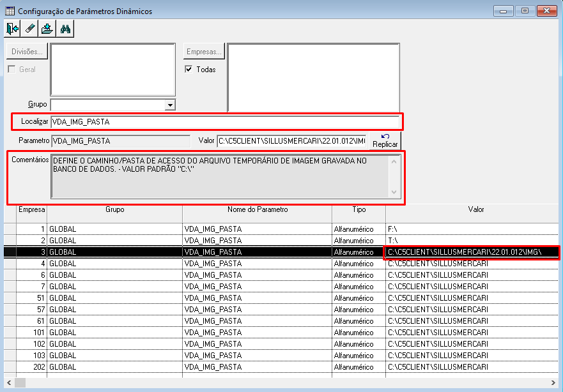Click the save tray icon in toolbar

(x=47, y=29)
